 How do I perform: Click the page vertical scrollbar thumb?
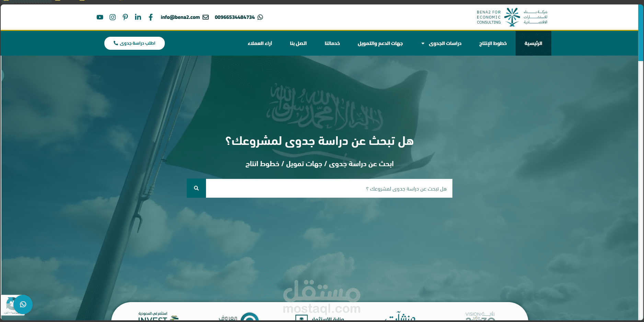click(641, 33)
